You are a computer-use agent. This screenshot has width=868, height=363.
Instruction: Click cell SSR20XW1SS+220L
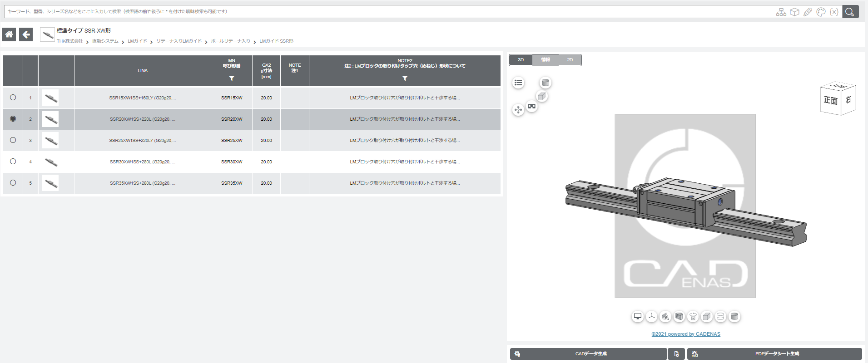(143, 119)
